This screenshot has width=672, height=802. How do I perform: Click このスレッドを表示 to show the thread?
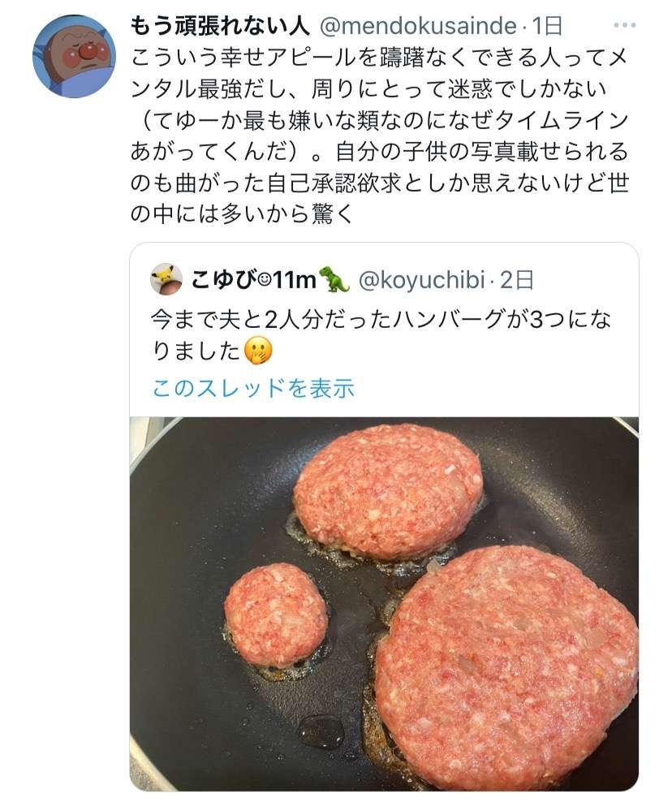tap(253, 388)
